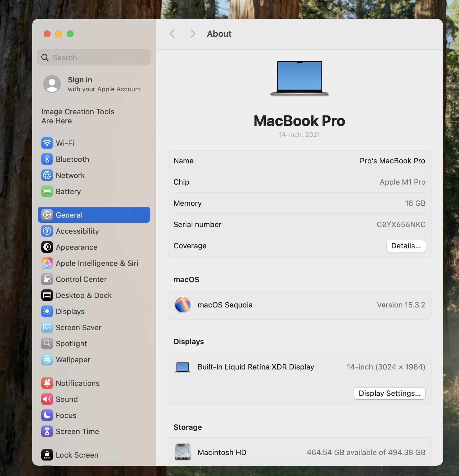Click the Wi-Fi icon in sidebar
This screenshot has width=459, height=476.
click(x=47, y=143)
